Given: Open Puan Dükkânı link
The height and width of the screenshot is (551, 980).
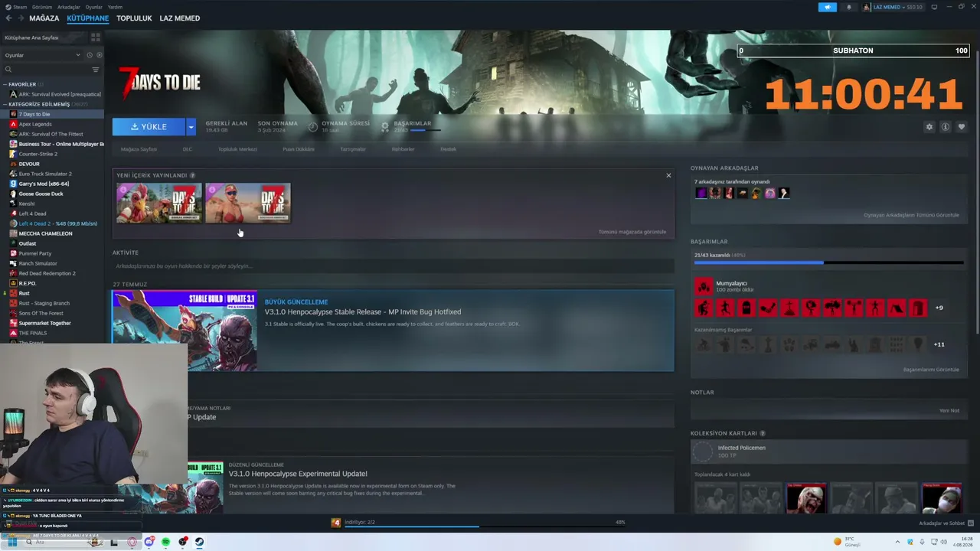Looking at the screenshot, I should click(x=299, y=149).
